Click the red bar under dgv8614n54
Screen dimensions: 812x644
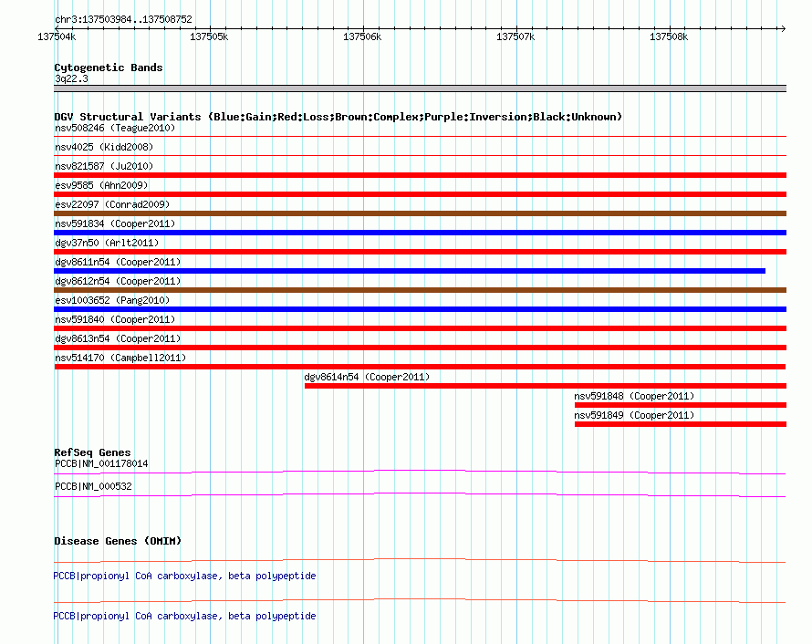point(546,386)
